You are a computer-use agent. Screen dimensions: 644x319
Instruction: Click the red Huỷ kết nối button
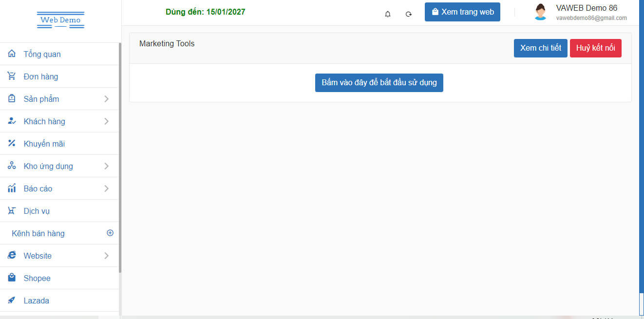coord(595,48)
